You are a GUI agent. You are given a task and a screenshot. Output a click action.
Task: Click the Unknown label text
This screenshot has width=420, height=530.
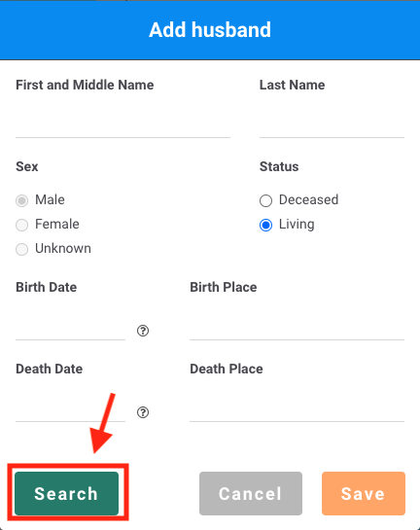click(63, 248)
